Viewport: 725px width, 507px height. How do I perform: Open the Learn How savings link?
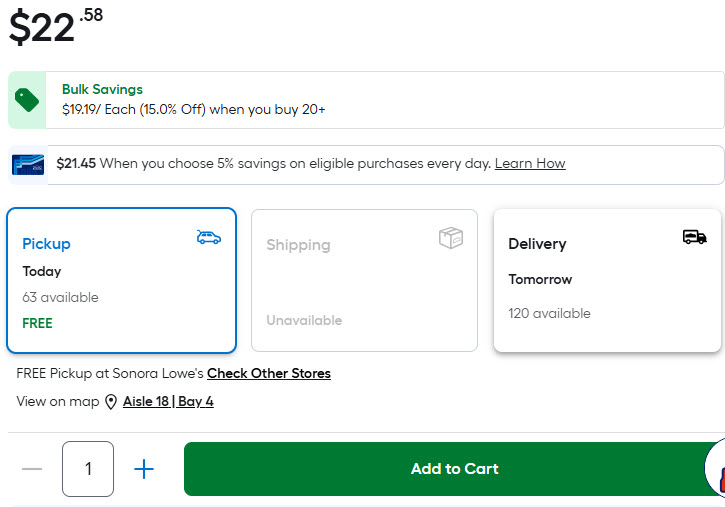(530, 164)
